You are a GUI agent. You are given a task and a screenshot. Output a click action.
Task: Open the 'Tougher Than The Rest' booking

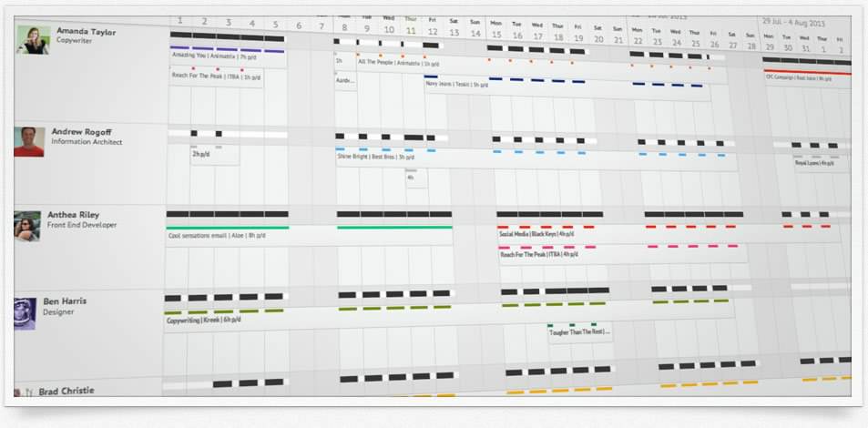[x=577, y=331]
